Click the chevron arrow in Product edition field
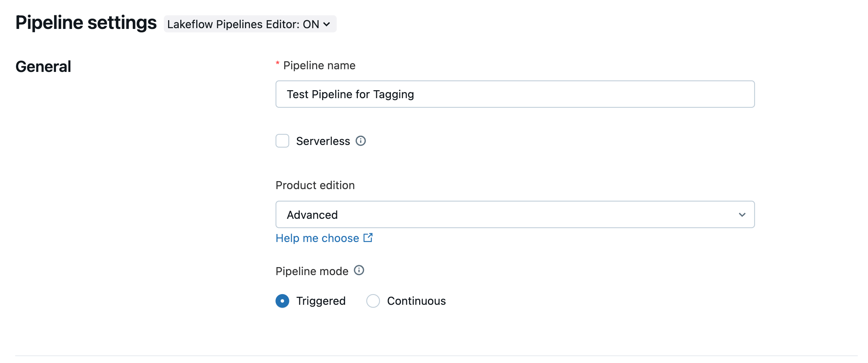 (x=742, y=215)
